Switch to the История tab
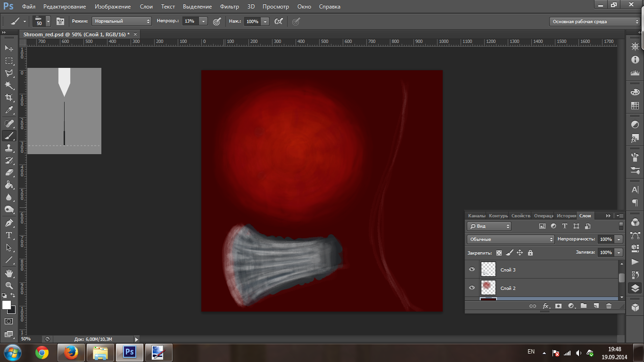 [566, 215]
